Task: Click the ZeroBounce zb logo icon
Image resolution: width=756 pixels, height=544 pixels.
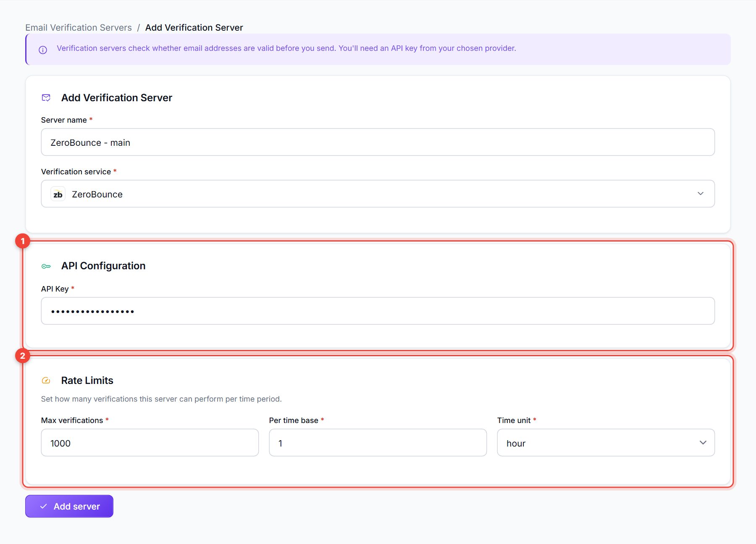Action: [x=58, y=194]
